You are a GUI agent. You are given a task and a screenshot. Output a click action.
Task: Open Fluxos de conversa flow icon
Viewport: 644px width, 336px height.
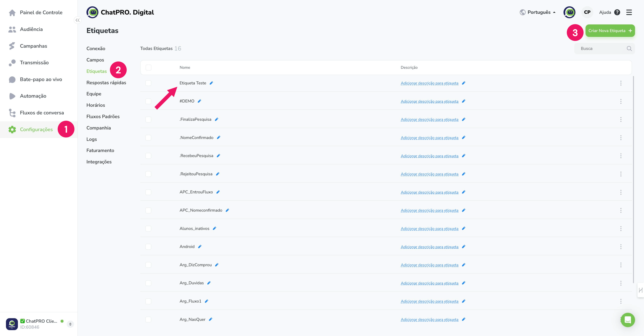pos(12,113)
